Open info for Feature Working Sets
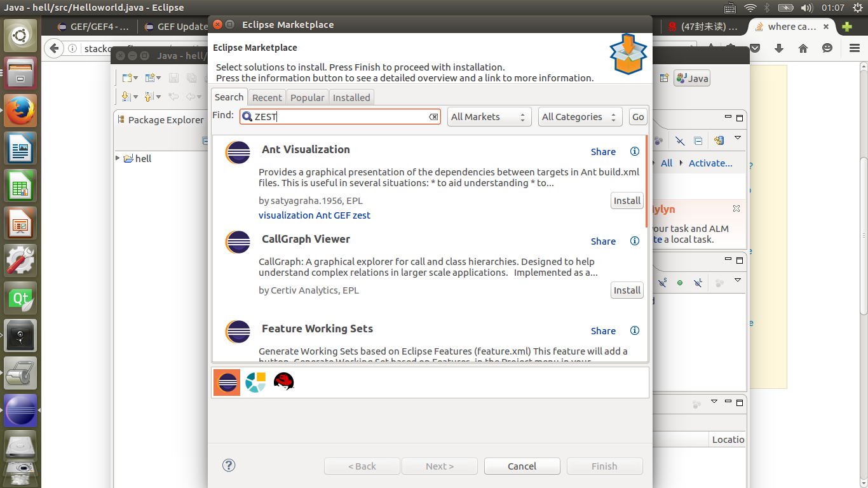Viewport: 868px width, 488px height. 634,330
